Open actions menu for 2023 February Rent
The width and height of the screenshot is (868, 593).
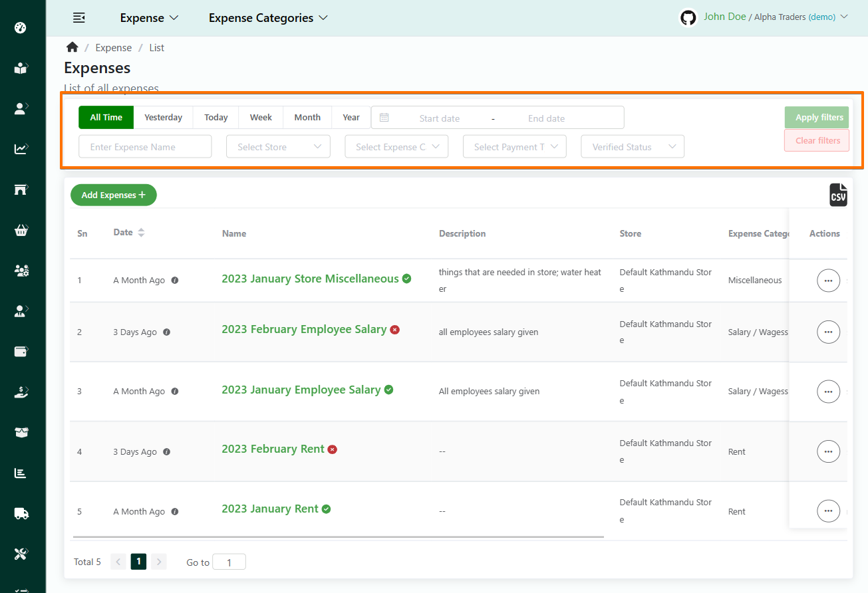click(828, 451)
